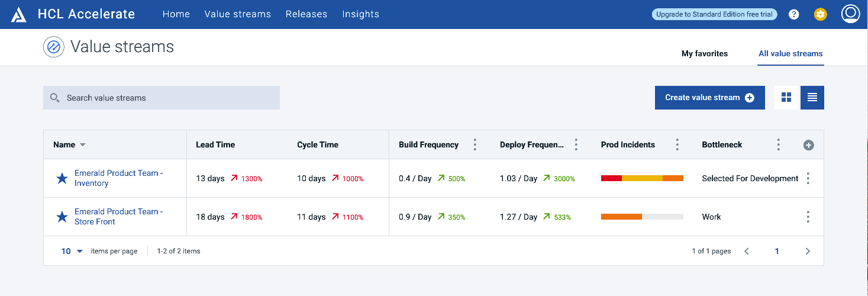
Task: Click the Value streams page icon
Action: (53, 47)
